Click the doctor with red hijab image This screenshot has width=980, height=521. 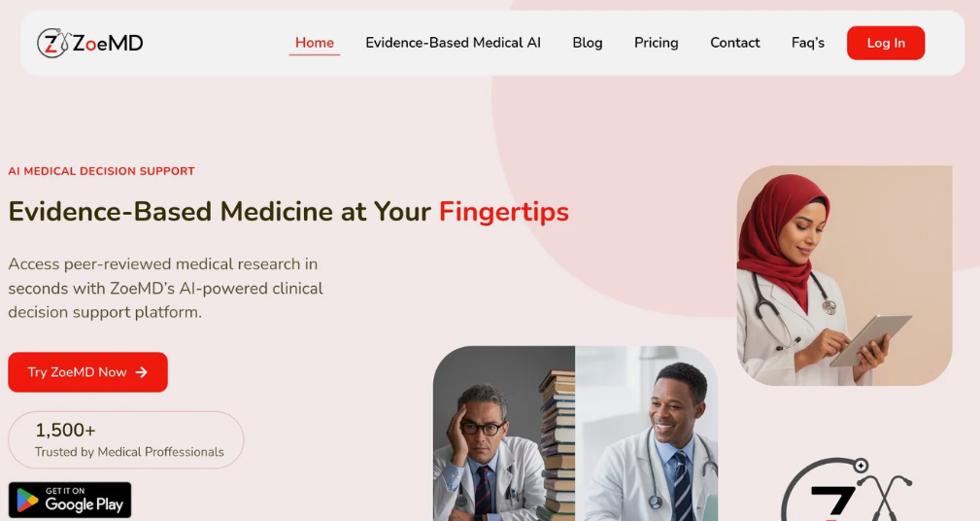click(x=844, y=275)
